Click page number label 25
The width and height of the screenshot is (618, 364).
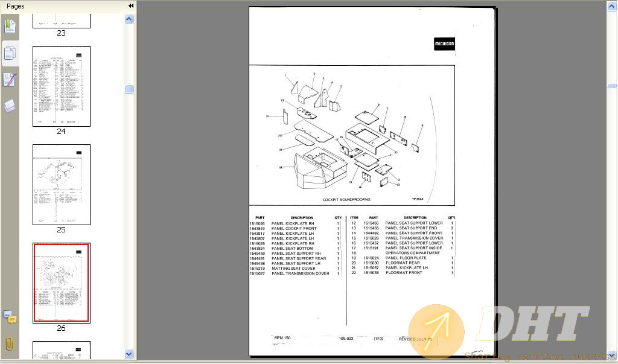(61, 229)
